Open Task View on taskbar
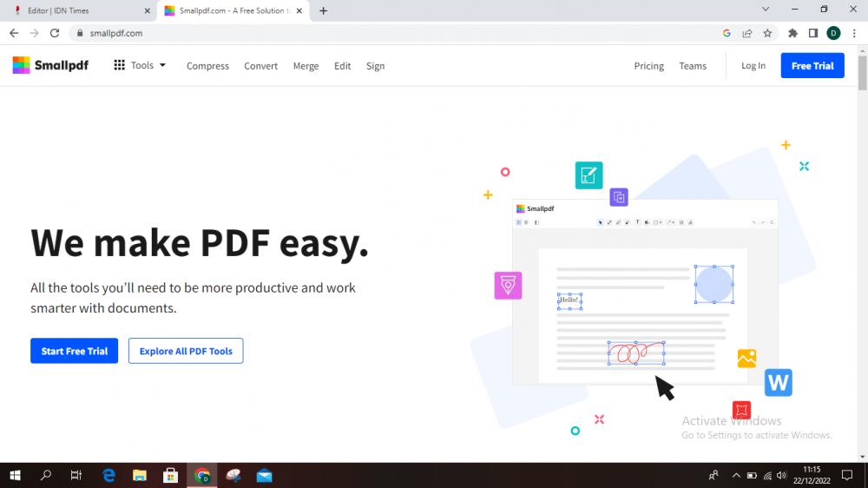The height and width of the screenshot is (488, 868). click(x=76, y=475)
